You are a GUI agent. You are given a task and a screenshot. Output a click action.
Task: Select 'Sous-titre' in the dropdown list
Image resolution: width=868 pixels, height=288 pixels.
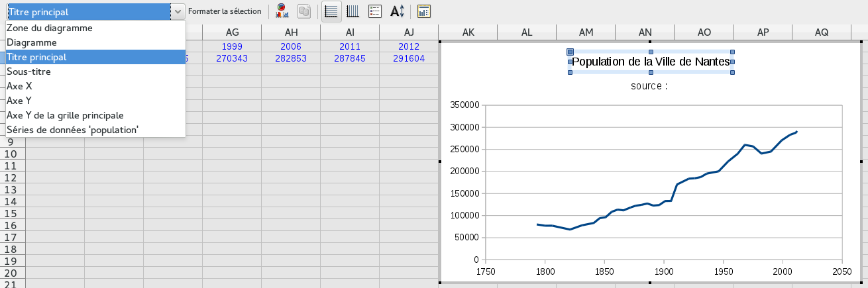(x=28, y=72)
